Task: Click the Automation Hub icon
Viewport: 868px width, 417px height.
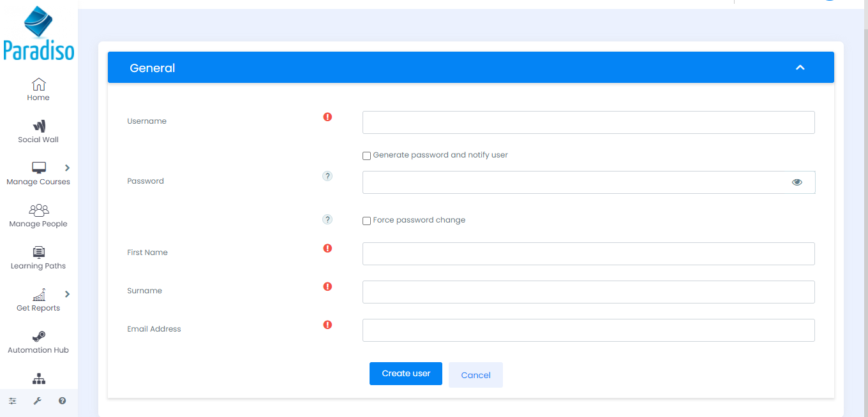Action: pyautogui.click(x=38, y=336)
